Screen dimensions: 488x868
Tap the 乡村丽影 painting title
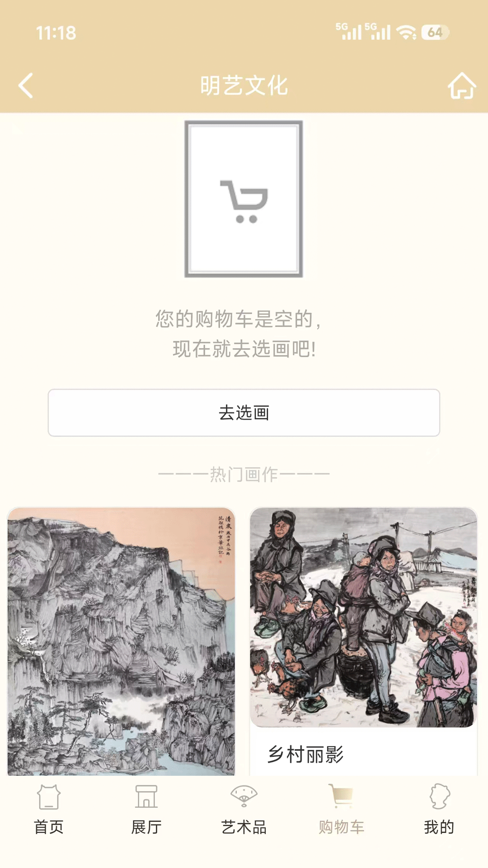(305, 755)
